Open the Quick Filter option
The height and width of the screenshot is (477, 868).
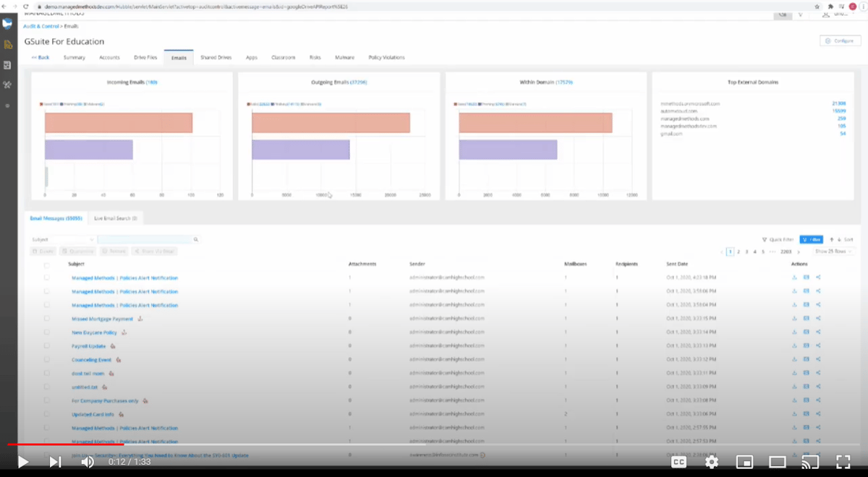coord(778,239)
